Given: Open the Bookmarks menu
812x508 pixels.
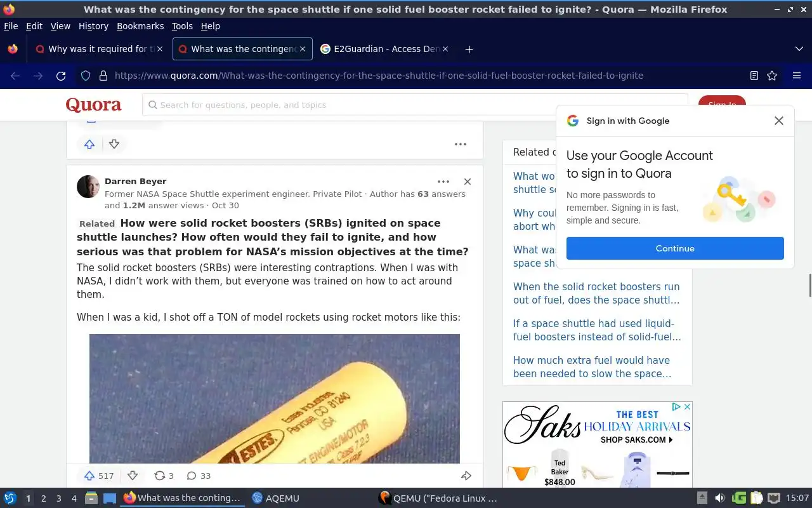Looking at the screenshot, I should pos(140,26).
